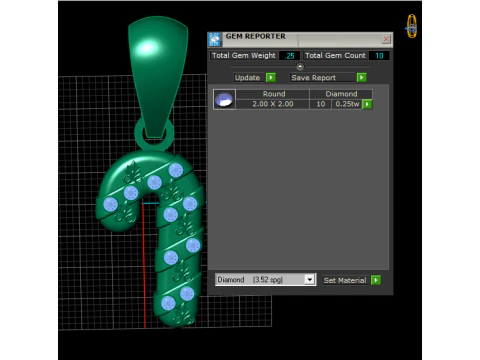This screenshot has width=480, height=360.
Task: Click the Set Material button
Action: [345, 280]
